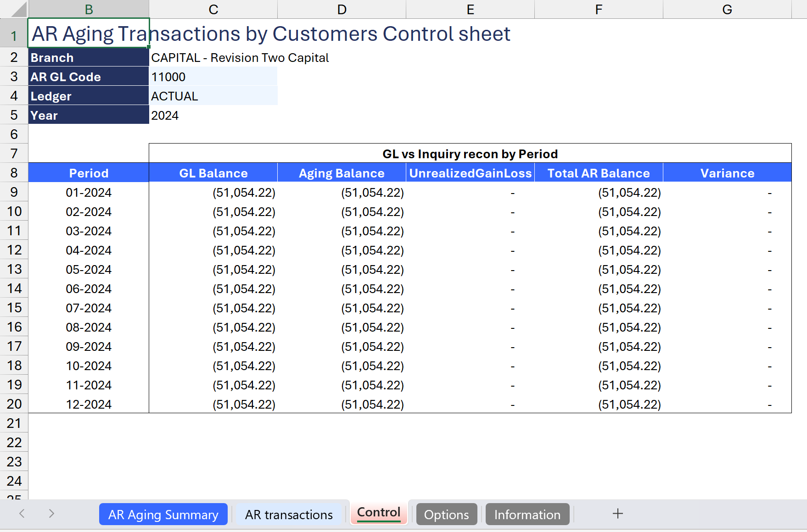This screenshot has height=532, width=807.
Task: Select column F header
Action: [599, 10]
